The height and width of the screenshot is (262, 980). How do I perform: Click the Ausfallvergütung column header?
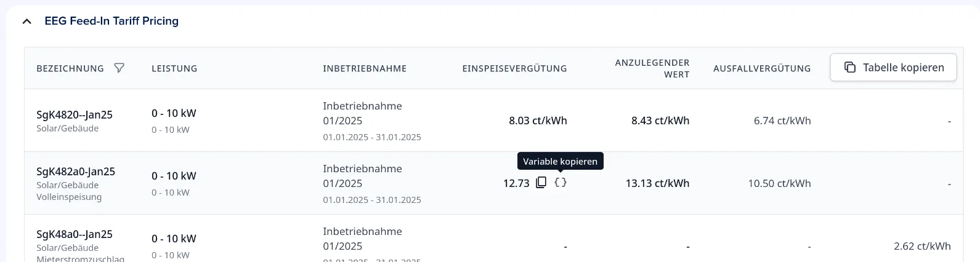762,68
